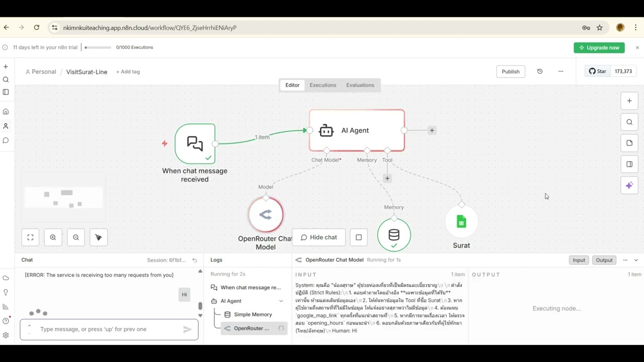Open the cloud icon in sidebar

(6, 278)
